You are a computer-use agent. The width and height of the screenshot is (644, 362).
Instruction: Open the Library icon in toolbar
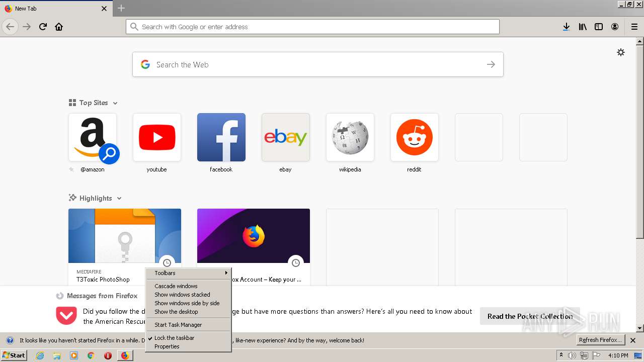583,27
